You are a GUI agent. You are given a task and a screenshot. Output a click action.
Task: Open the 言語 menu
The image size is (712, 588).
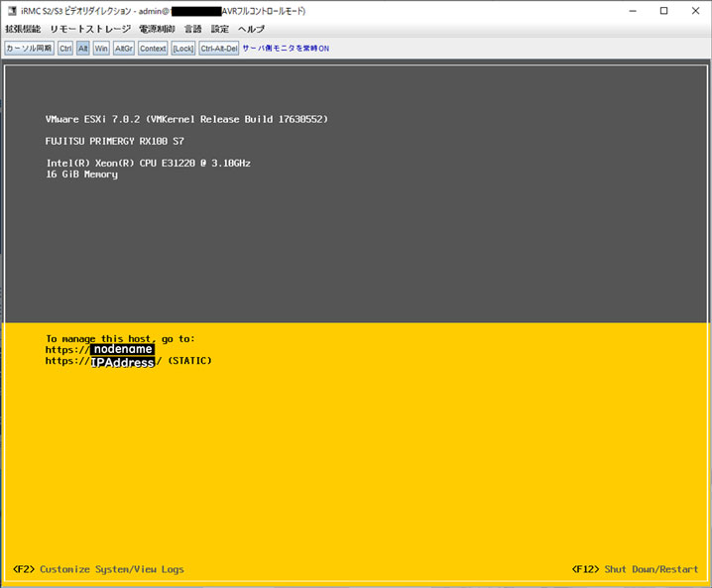point(193,29)
